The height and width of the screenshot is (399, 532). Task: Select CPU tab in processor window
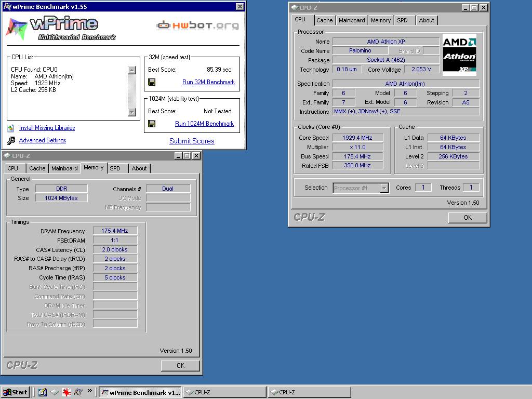click(302, 19)
